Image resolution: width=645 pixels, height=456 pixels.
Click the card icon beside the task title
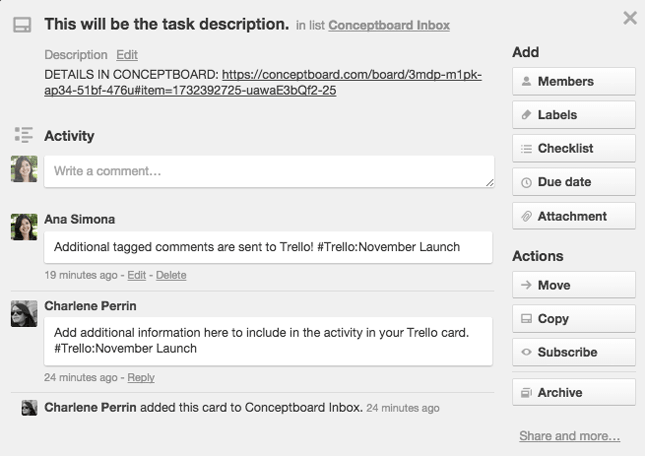point(22,25)
